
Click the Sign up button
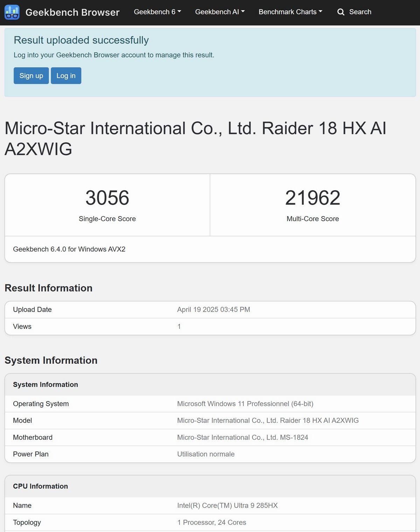31,76
